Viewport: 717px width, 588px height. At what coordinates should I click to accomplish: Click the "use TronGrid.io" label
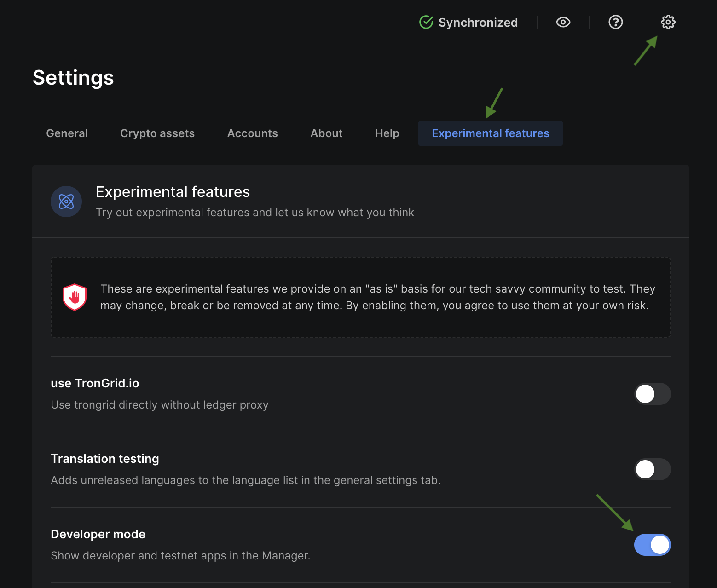pyautogui.click(x=95, y=383)
